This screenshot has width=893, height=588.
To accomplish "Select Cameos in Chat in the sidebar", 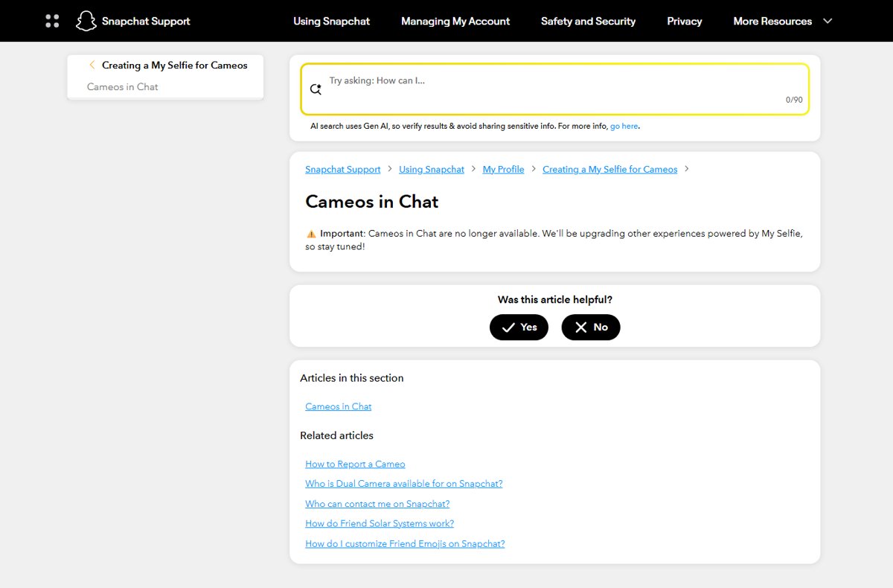I will (x=122, y=86).
